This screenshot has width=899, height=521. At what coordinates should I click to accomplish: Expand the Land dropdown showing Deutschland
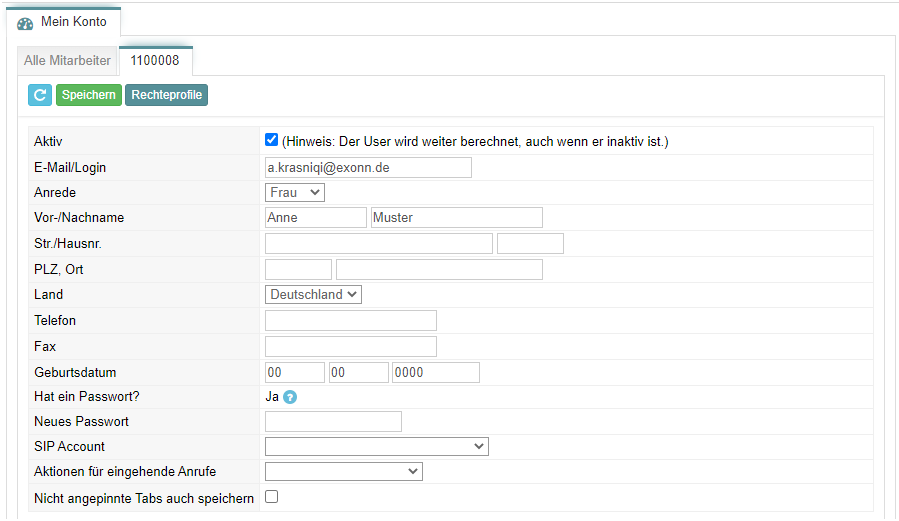(313, 295)
